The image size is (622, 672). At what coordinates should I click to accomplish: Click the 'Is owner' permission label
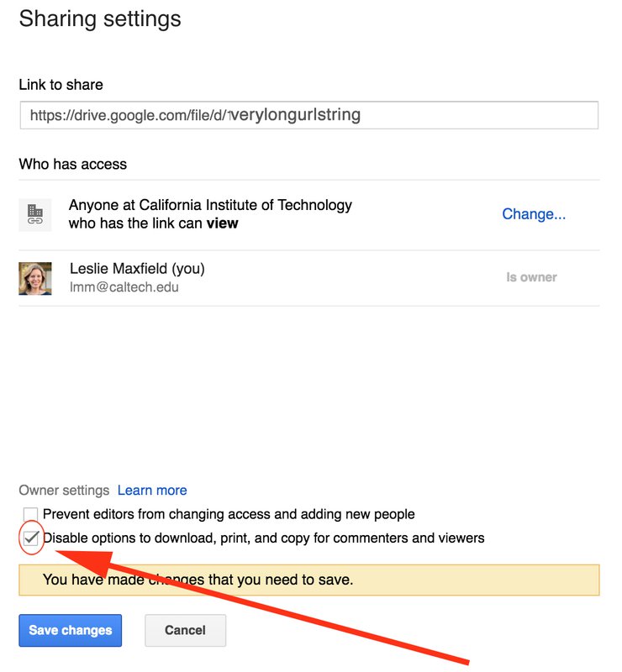coord(531,277)
